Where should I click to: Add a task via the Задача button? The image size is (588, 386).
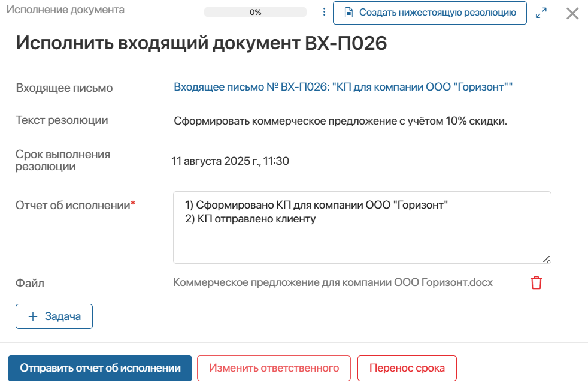[x=54, y=316]
